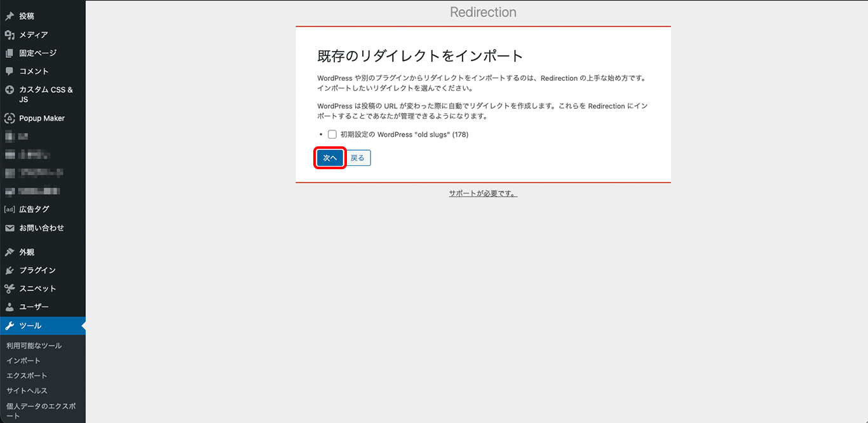Click the envelope icon beside お問い合わせ
This screenshot has width=868, height=423.
(x=10, y=228)
